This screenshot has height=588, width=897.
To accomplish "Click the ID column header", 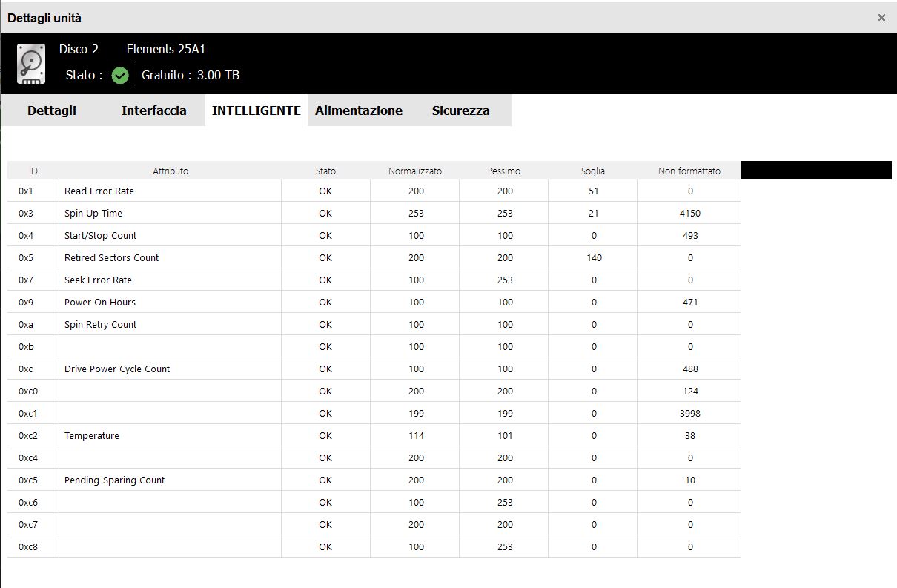I will click(33, 171).
